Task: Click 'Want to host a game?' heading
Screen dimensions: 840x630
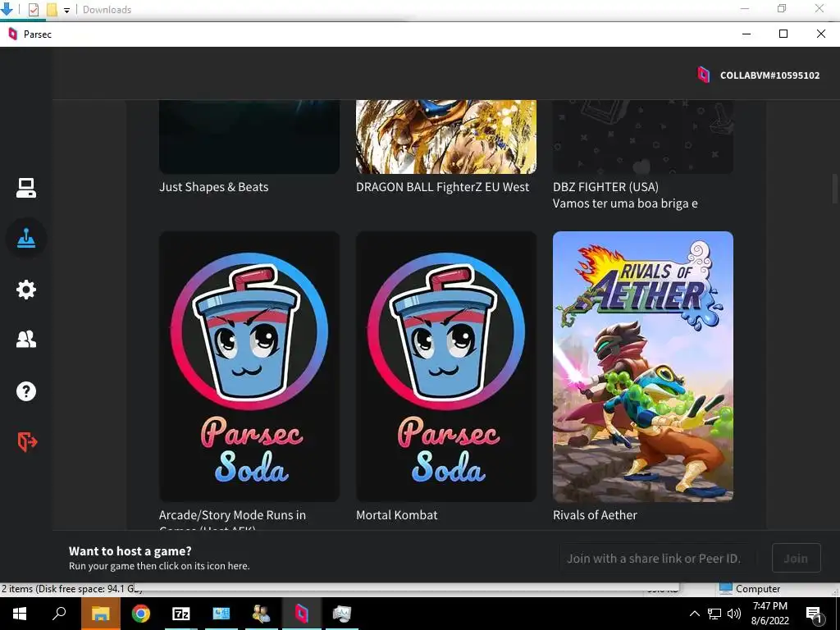Action: (130, 550)
